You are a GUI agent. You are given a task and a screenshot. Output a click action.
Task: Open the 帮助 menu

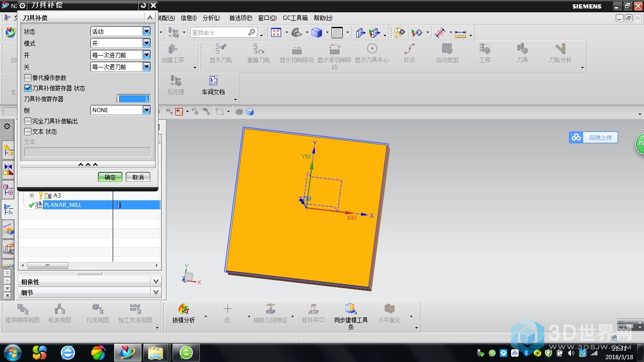[x=323, y=18]
